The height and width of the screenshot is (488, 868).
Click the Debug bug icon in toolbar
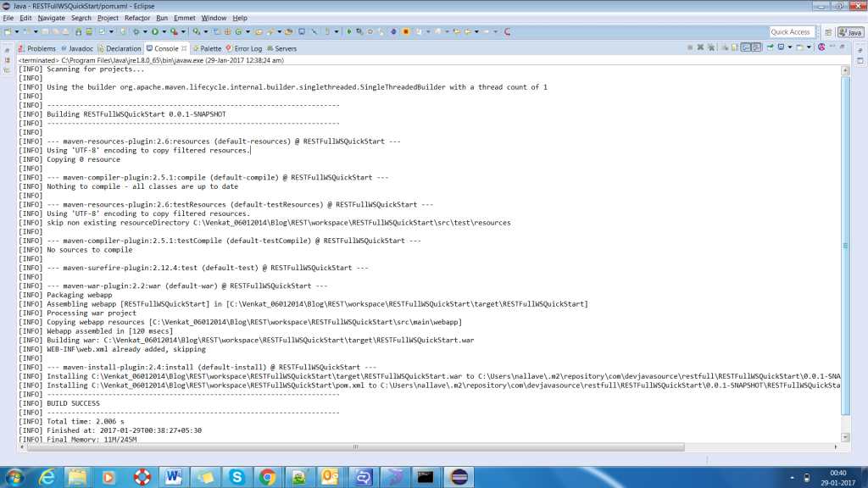136,32
